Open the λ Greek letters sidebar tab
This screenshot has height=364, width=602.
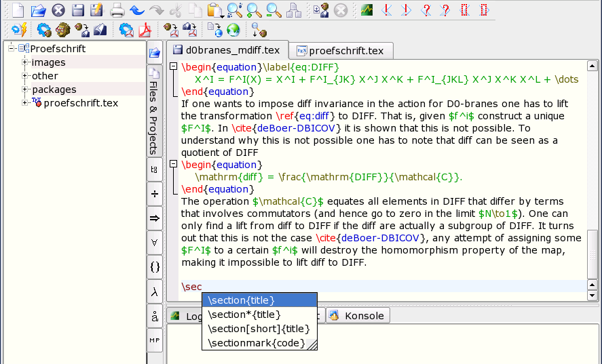point(154,292)
